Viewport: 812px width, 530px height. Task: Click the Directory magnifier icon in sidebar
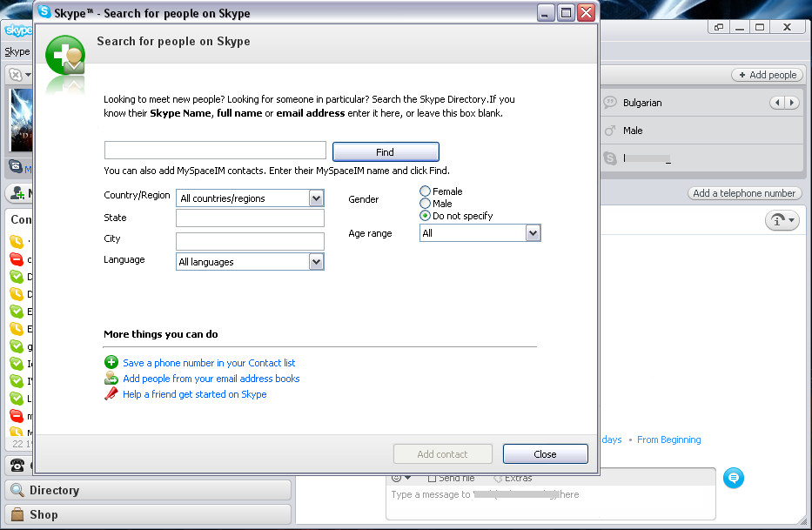tap(17, 491)
